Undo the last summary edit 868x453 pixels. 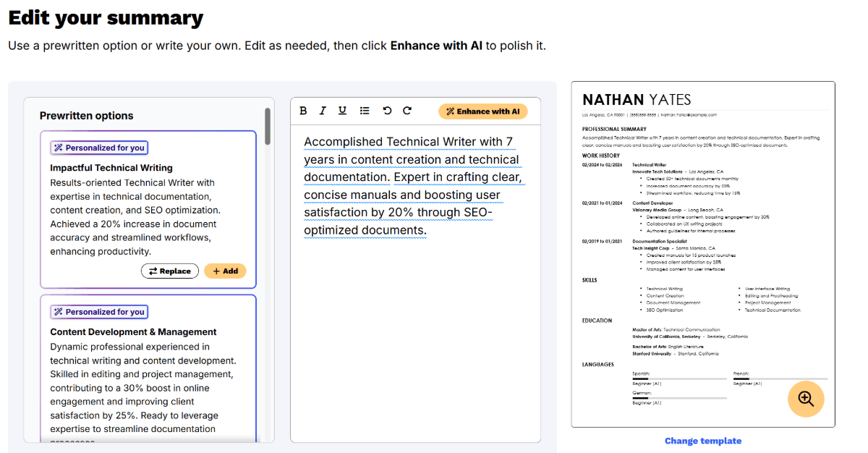387,110
